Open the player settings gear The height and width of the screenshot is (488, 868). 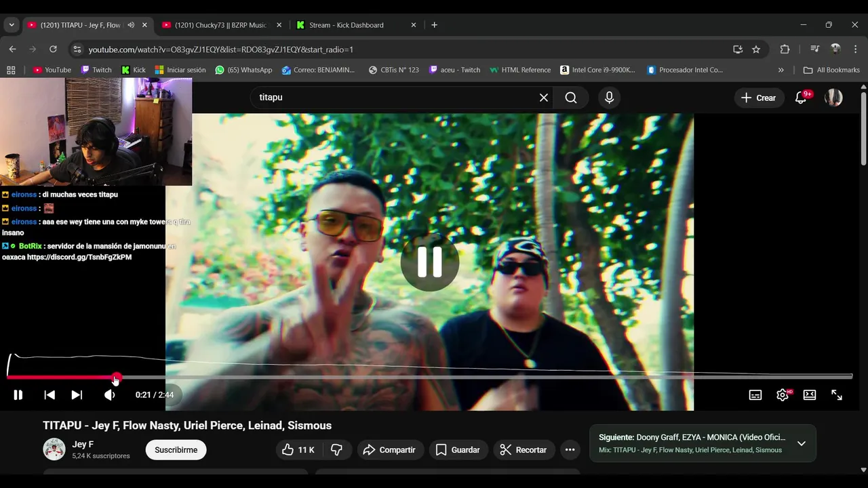(x=783, y=394)
